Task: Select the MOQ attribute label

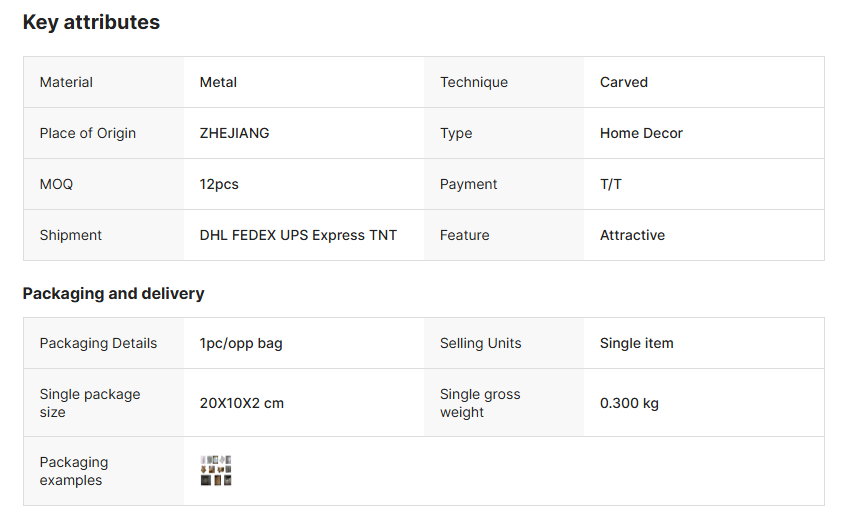Action: (x=56, y=184)
